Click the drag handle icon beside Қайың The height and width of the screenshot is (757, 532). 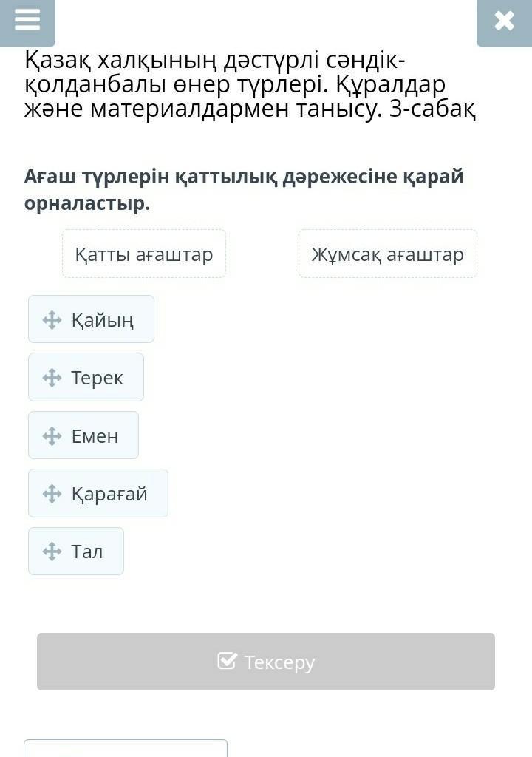coord(52,320)
